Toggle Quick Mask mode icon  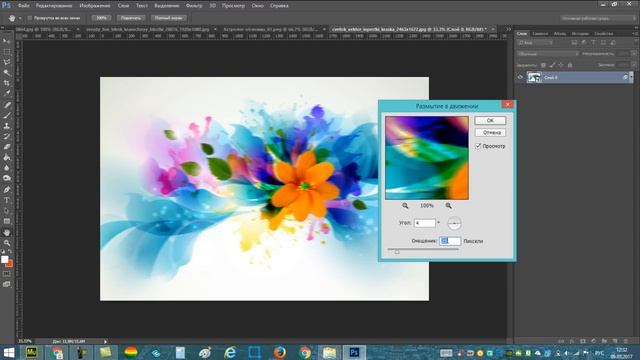(x=7, y=274)
